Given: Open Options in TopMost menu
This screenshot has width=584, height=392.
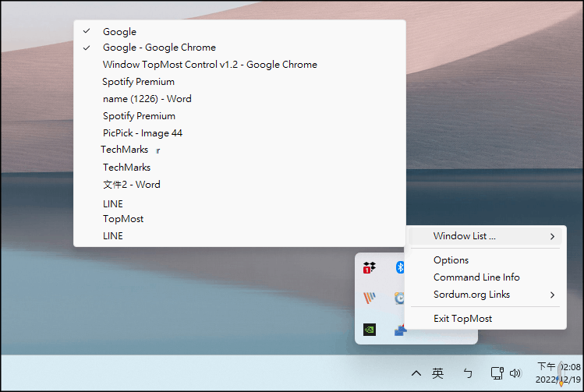Looking at the screenshot, I should 451,260.
